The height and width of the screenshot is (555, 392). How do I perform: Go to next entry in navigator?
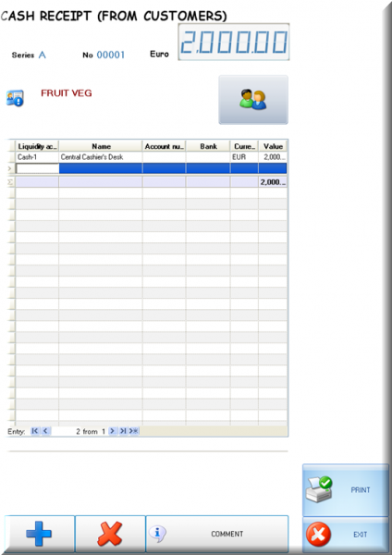(112, 431)
